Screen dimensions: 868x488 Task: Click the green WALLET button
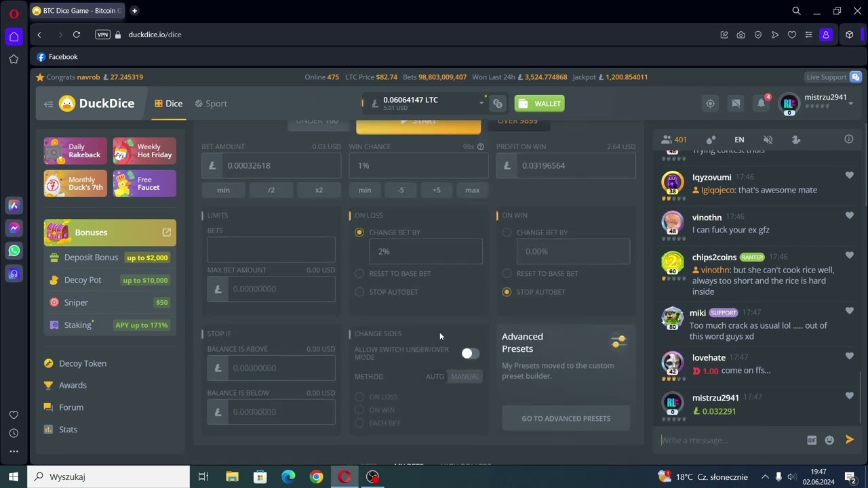[540, 104]
